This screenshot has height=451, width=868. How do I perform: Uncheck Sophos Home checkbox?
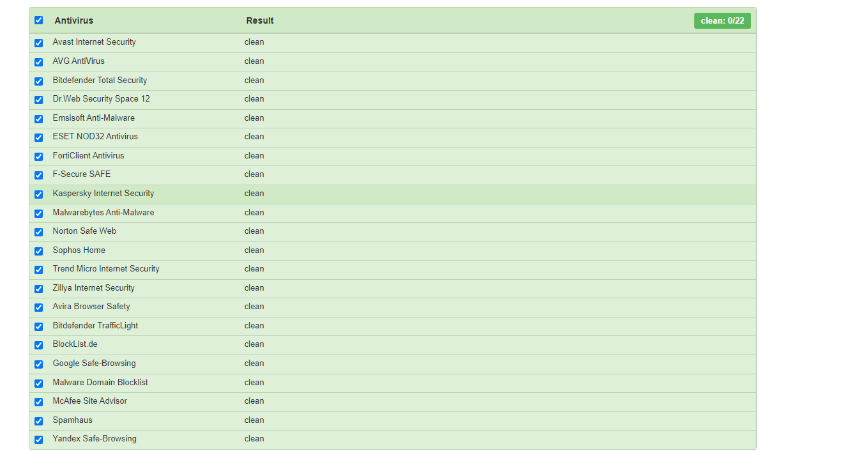pos(38,251)
